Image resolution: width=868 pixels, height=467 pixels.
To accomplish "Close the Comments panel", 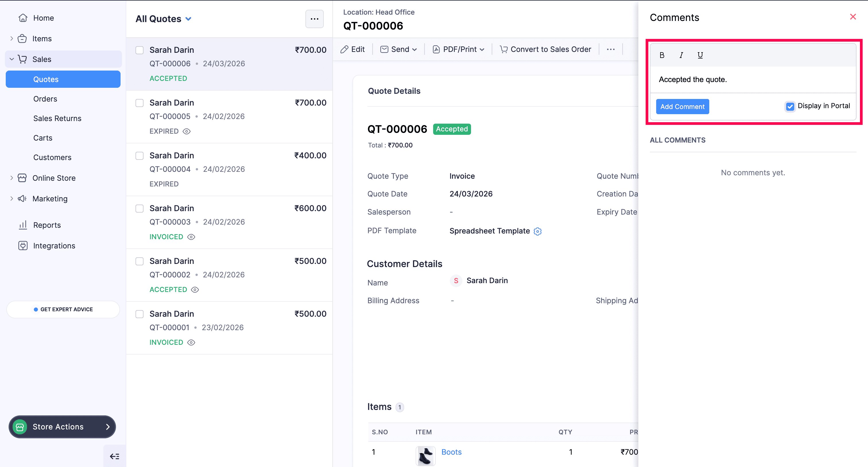I will 853,17.
